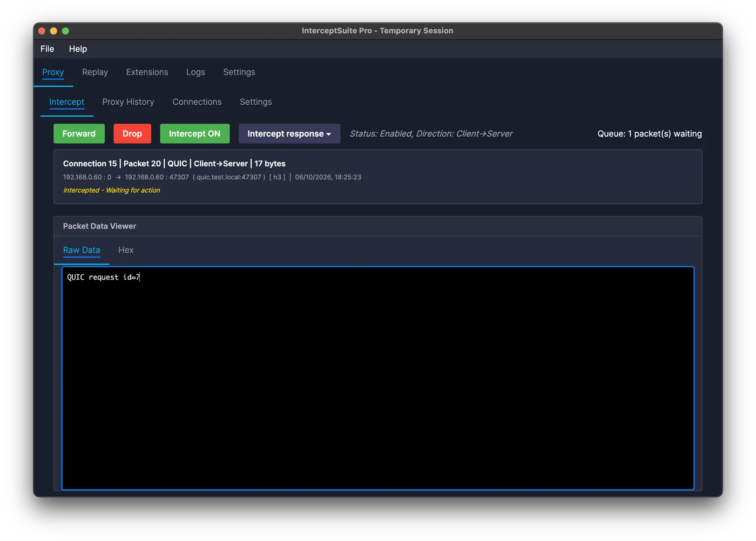Drop the intercepted packet

pyautogui.click(x=132, y=134)
